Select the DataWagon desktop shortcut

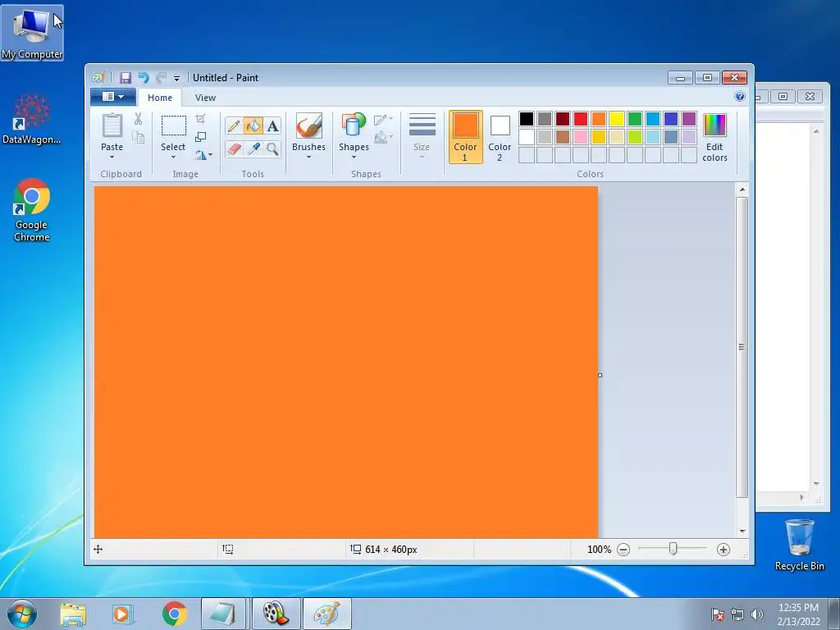[32, 119]
